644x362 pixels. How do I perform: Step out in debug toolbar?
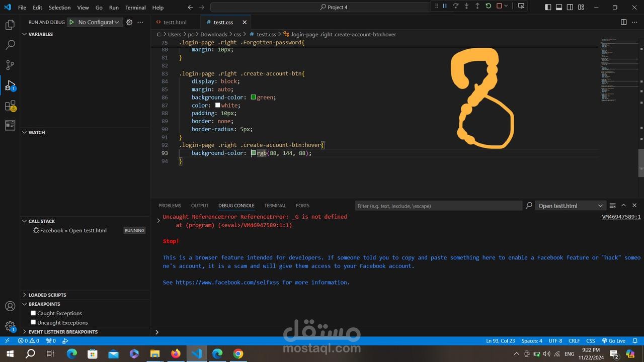point(477,6)
